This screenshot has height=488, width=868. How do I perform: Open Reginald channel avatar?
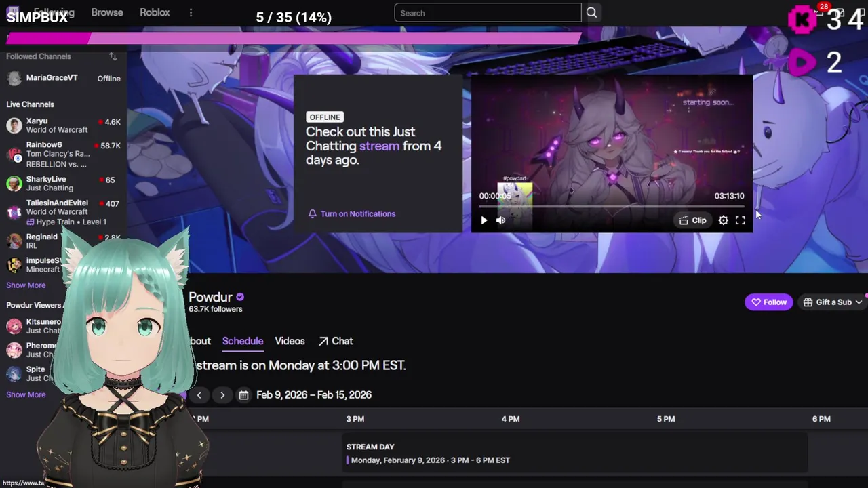coord(14,241)
